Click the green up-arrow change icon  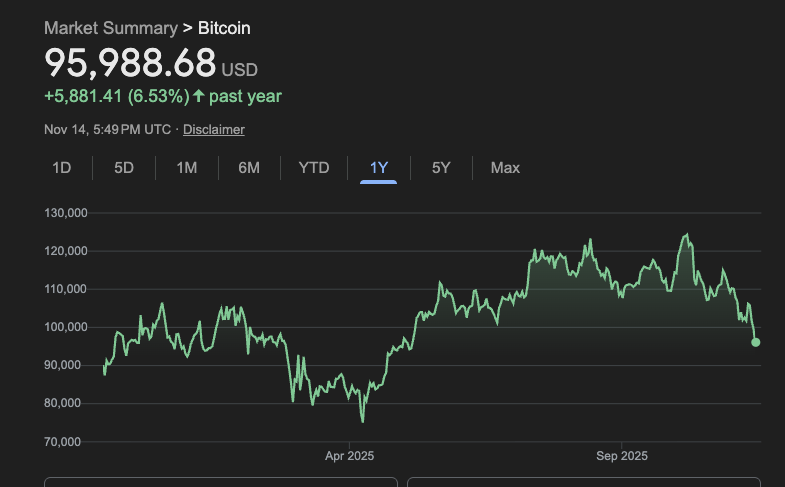pyautogui.click(x=199, y=96)
